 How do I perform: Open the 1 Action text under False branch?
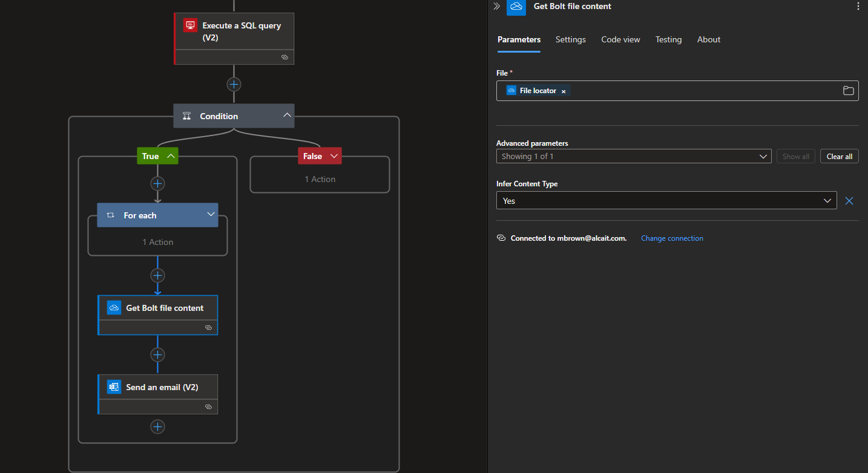320,179
